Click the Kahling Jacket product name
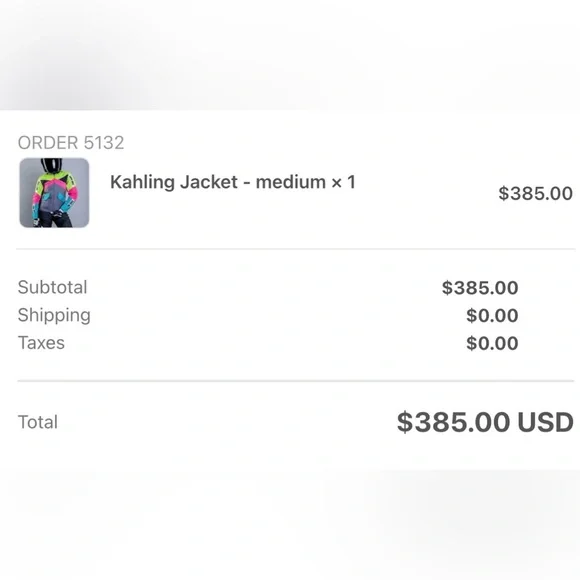Image resolution: width=580 pixels, height=580 pixels. (174, 182)
